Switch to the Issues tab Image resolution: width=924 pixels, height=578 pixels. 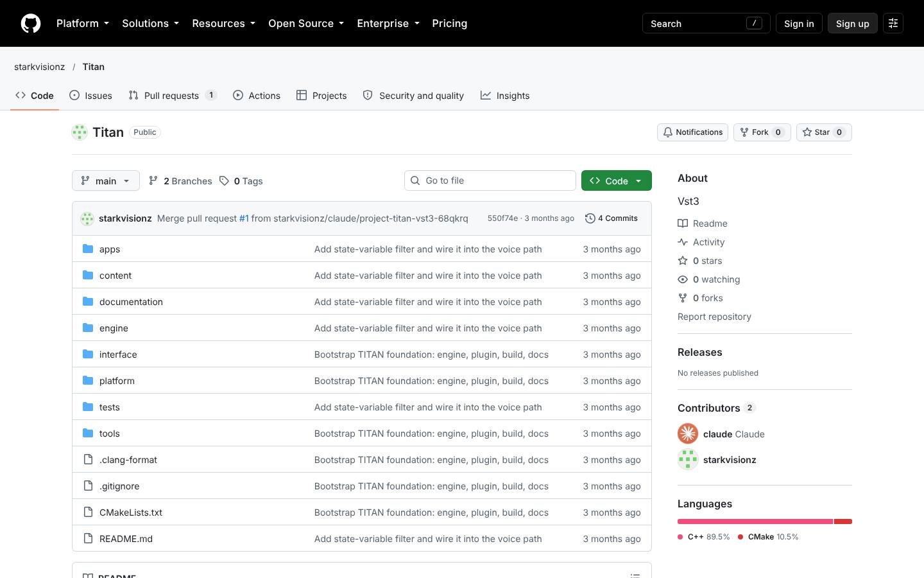pyautogui.click(x=91, y=95)
